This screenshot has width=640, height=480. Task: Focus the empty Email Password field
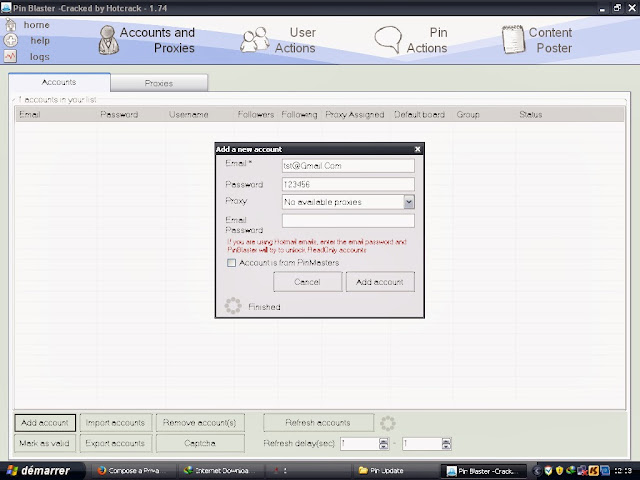(x=348, y=221)
